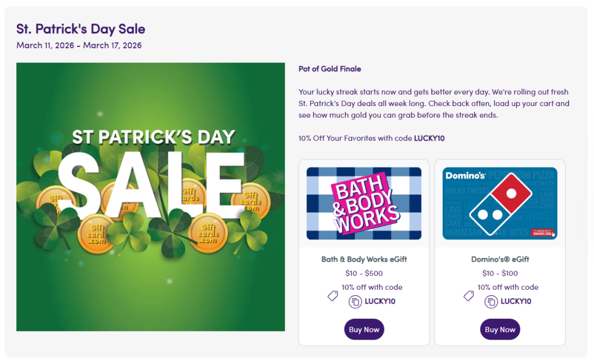Click LUCKY10 code text under Bath & Body Works
594x364 pixels.
click(x=380, y=301)
